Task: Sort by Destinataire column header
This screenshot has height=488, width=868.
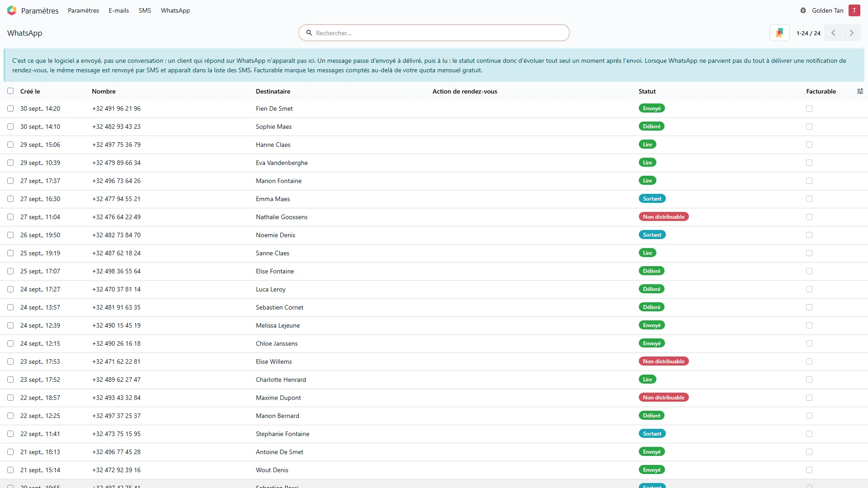Action: pos(273,91)
